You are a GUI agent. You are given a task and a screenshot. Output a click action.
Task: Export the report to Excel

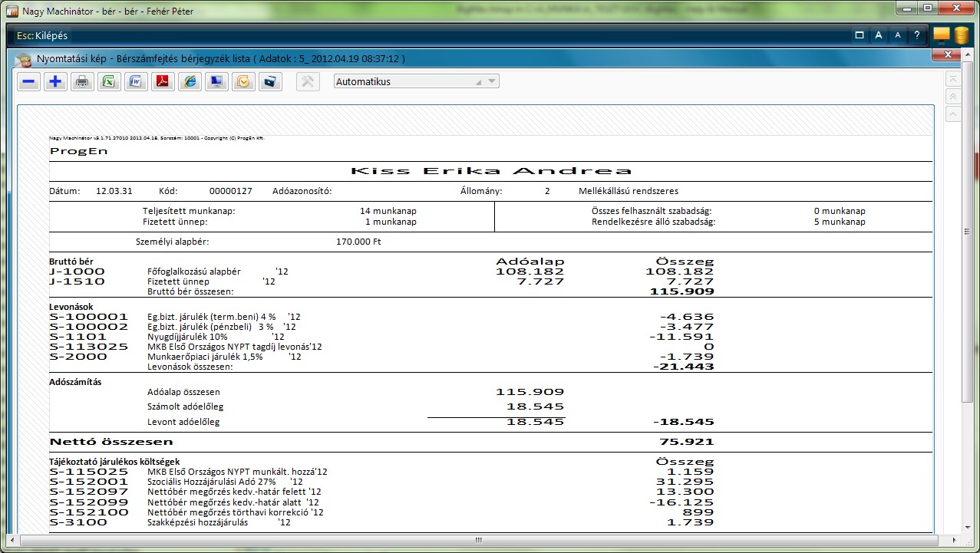109,82
